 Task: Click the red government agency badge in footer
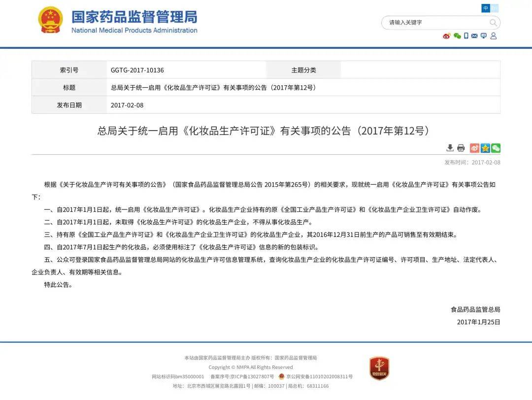pyautogui.click(x=379, y=368)
